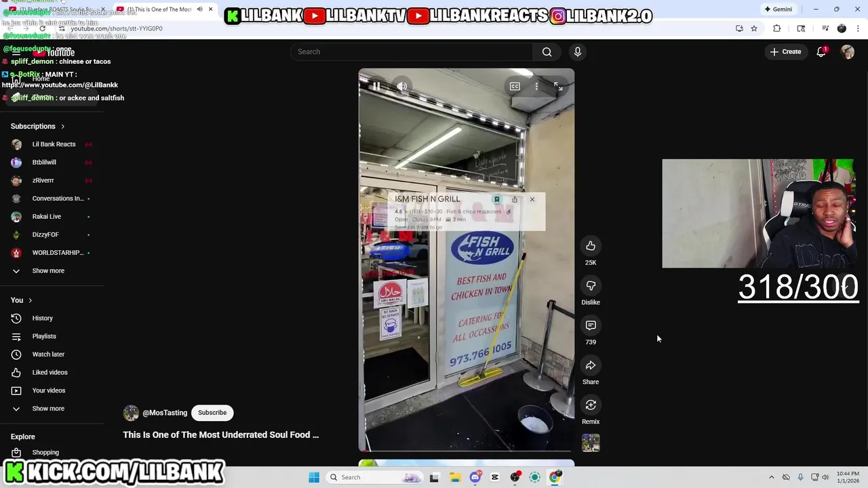Open the sound thumbnail below Remix
The height and width of the screenshot is (488, 868).
[x=591, y=443]
